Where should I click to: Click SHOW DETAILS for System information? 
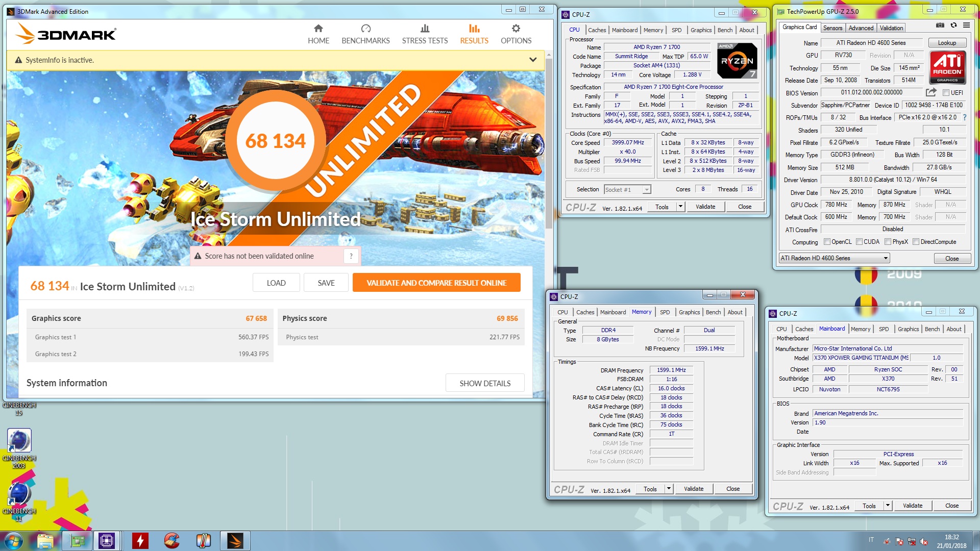coord(485,383)
